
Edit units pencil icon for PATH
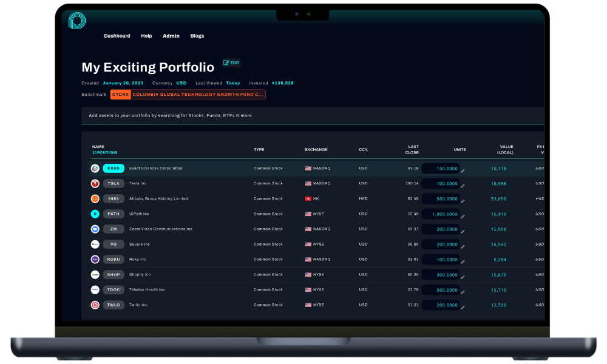point(463,216)
